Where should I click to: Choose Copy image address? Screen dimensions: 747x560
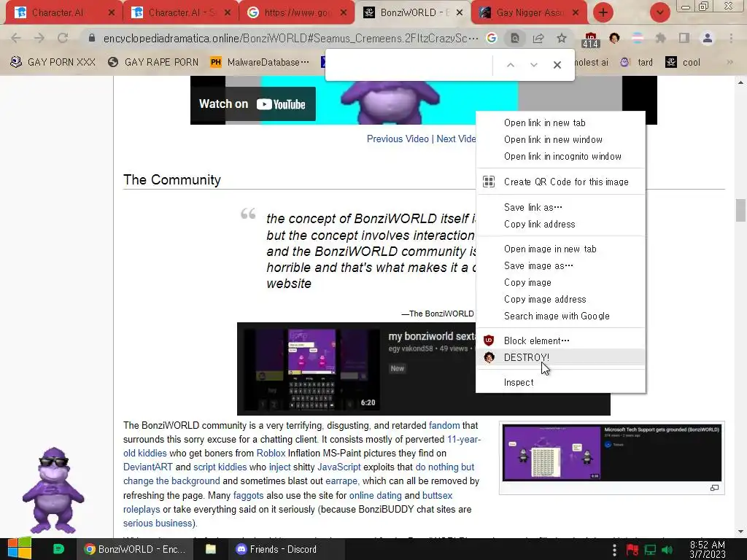click(561, 299)
